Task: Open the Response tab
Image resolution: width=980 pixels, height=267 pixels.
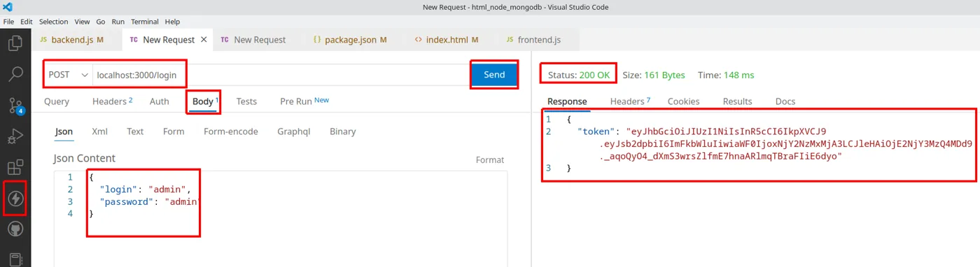Action: point(567,101)
